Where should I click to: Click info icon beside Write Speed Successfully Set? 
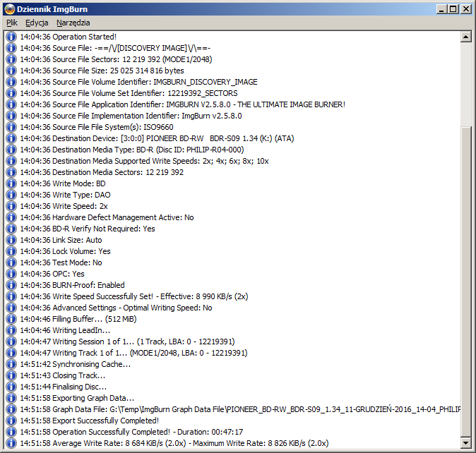[x=11, y=296]
